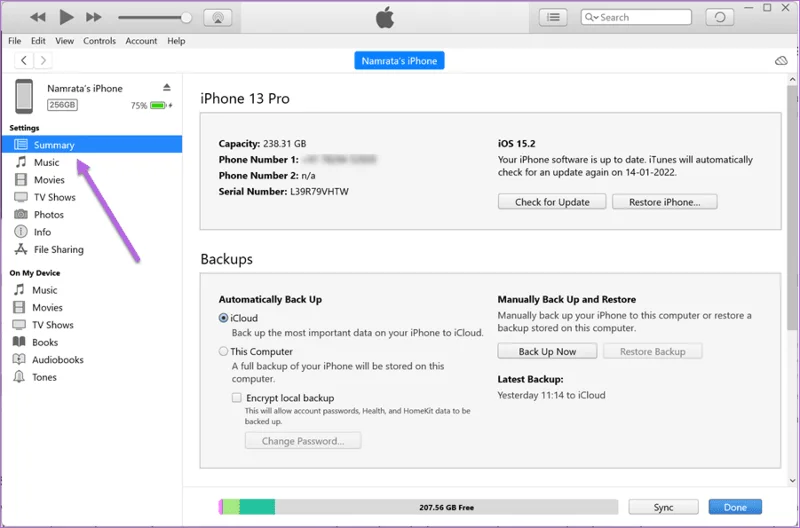
Task: Click the Apple logo display area
Action: pyautogui.click(x=385, y=18)
